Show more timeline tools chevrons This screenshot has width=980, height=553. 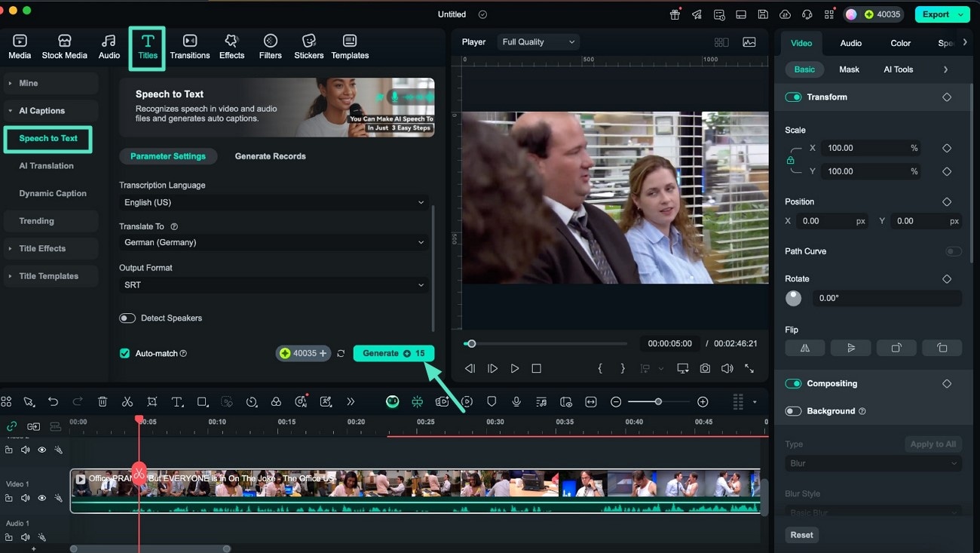[351, 402]
